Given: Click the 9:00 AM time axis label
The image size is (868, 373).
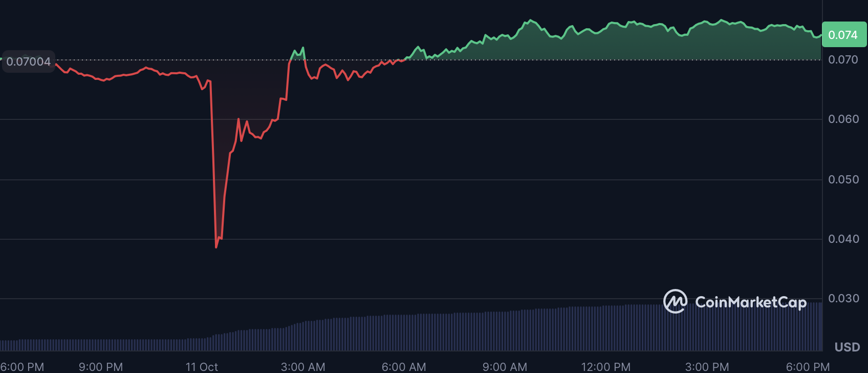Looking at the screenshot, I should [x=505, y=367].
